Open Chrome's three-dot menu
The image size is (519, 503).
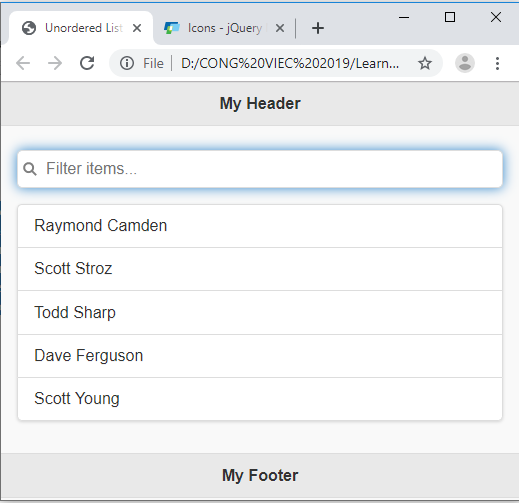click(497, 63)
